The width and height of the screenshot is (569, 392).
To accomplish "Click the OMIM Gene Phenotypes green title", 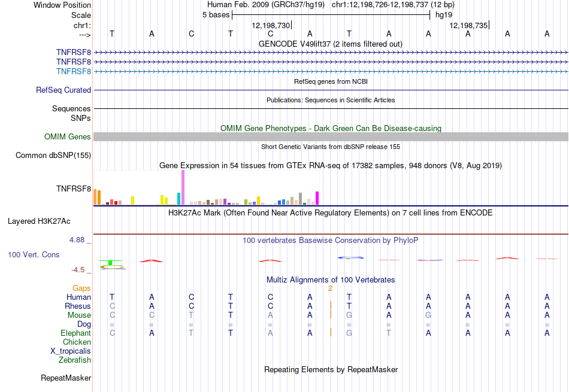I will pyautogui.click(x=331, y=128).
